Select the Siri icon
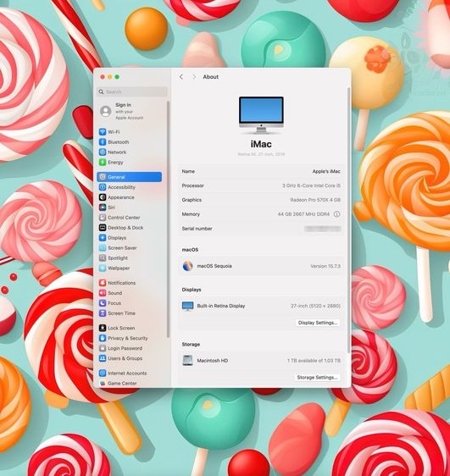The height and width of the screenshot is (476, 450). pyautogui.click(x=103, y=208)
